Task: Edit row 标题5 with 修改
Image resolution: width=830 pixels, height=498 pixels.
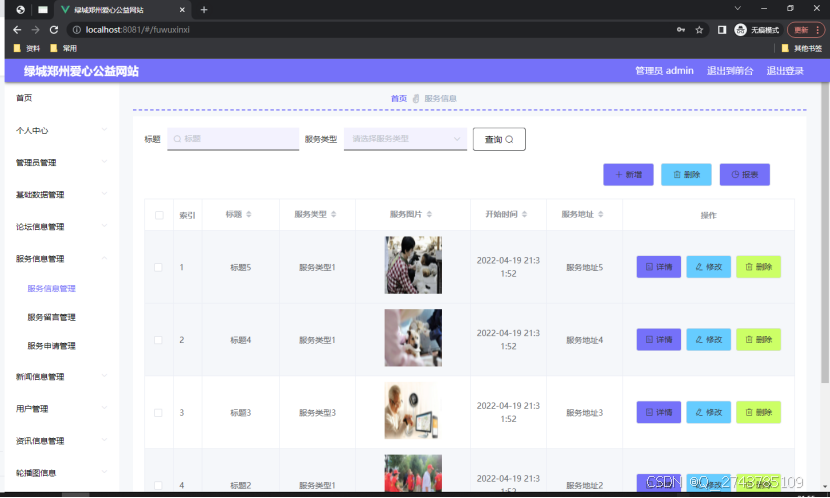Action: click(x=708, y=267)
